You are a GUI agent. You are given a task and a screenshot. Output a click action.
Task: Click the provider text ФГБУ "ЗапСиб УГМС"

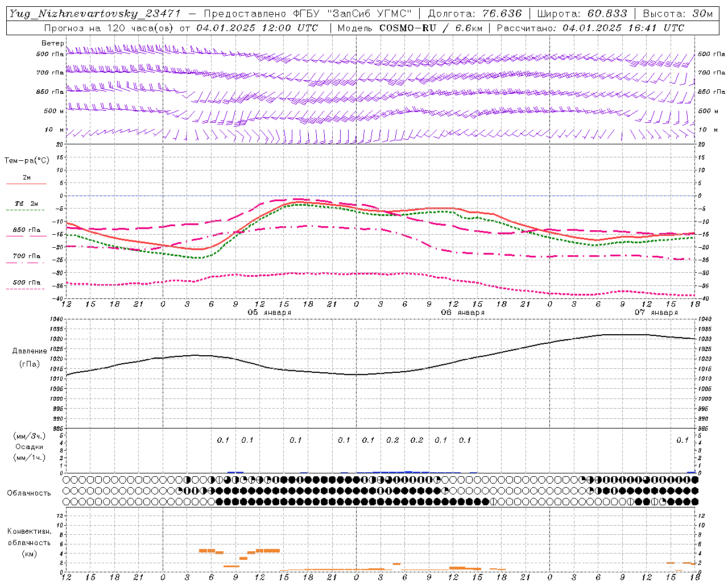coord(351,14)
